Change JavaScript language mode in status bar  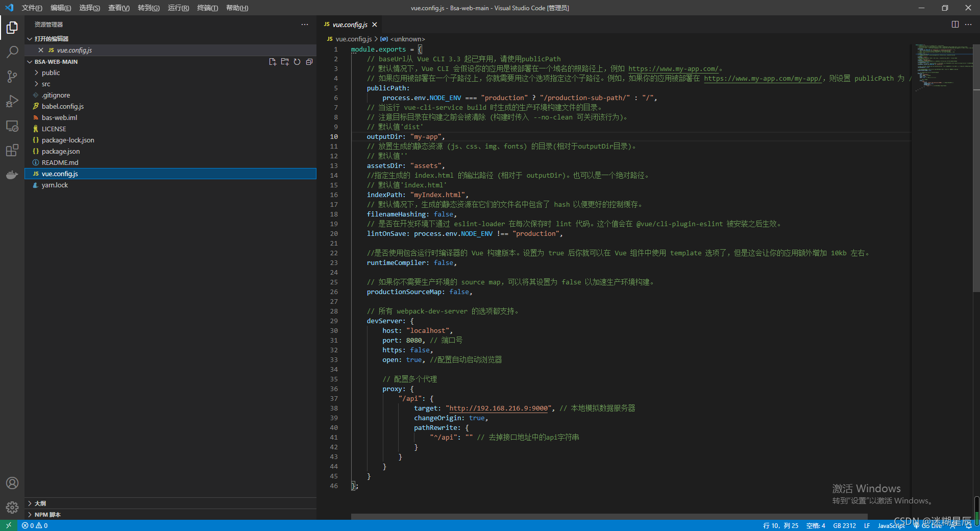pos(891,525)
